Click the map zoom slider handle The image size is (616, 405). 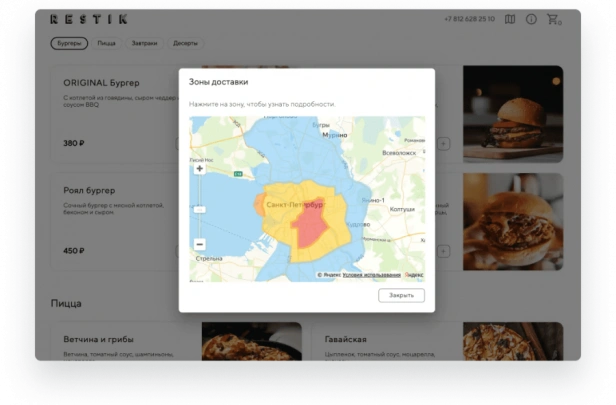[199, 209]
